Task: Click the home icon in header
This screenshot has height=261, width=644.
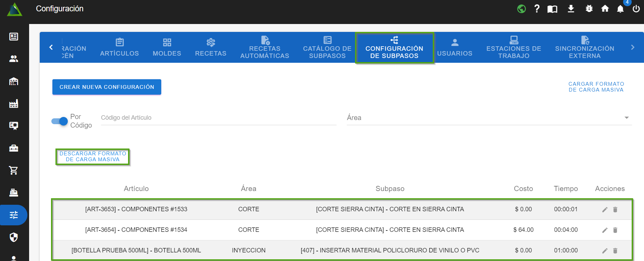Action: coord(605,9)
